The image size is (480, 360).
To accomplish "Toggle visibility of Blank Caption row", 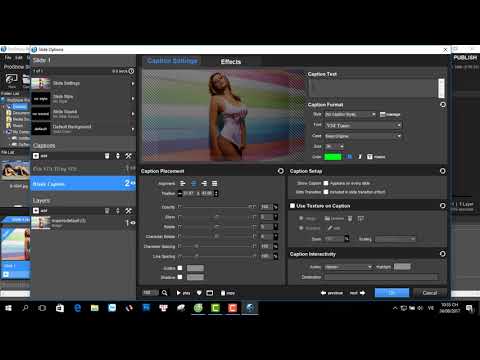I will click(133, 183).
